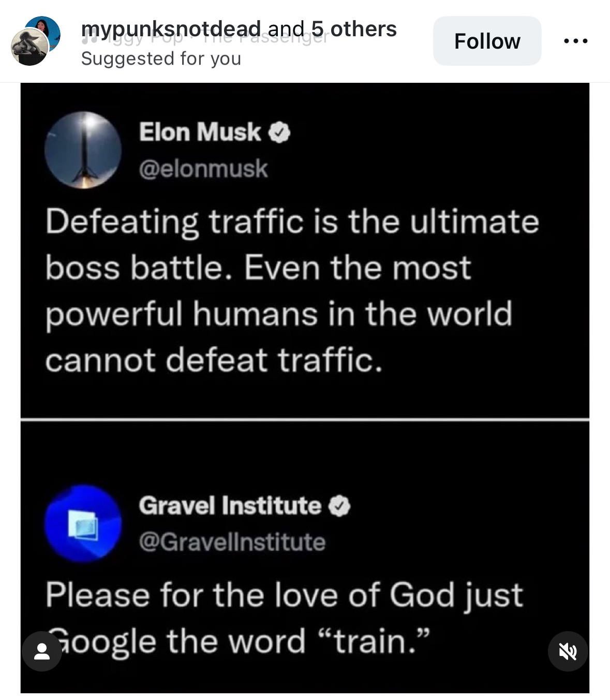Tap the tagged people icon
This screenshot has width=610, height=700.
[x=42, y=651]
